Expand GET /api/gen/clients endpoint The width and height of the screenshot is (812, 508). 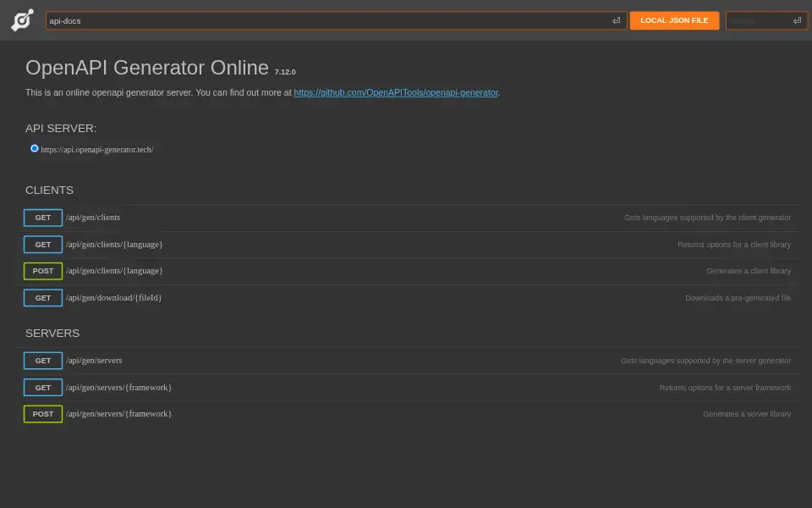(x=407, y=218)
